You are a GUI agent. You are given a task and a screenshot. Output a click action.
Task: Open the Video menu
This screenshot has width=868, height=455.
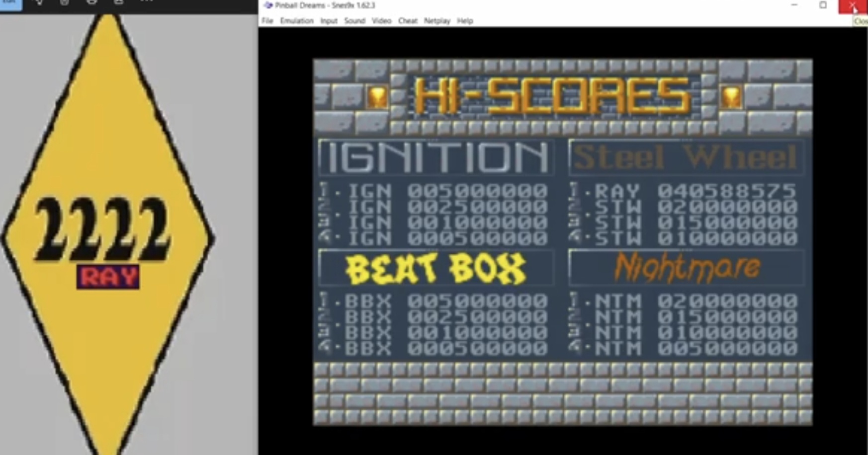381,21
